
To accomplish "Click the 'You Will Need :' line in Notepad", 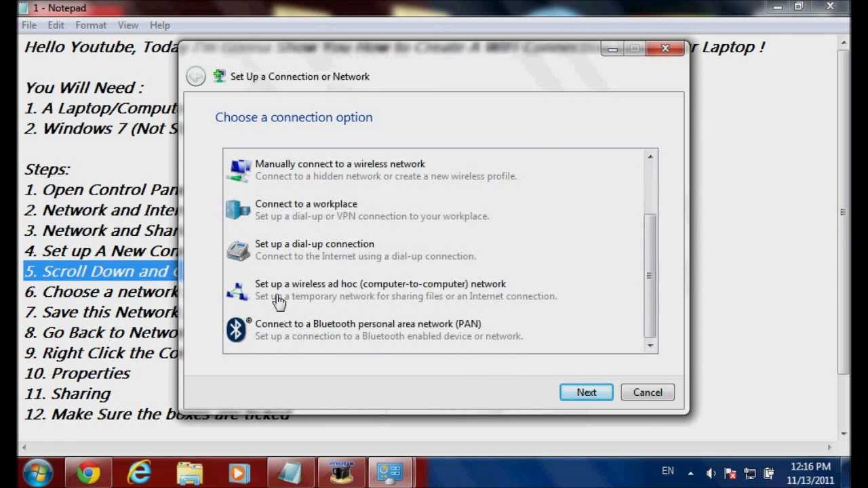I will click(x=85, y=88).
